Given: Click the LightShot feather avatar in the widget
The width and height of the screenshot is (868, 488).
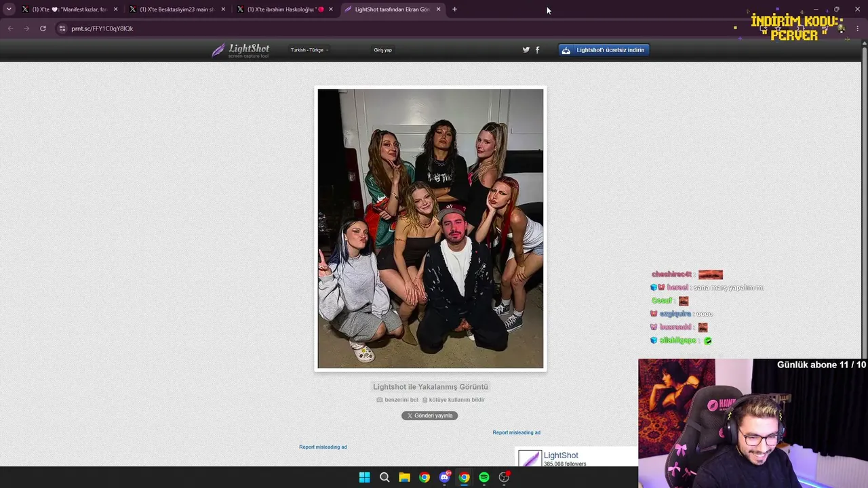Looking at the screenshot, I should (530, 458).
